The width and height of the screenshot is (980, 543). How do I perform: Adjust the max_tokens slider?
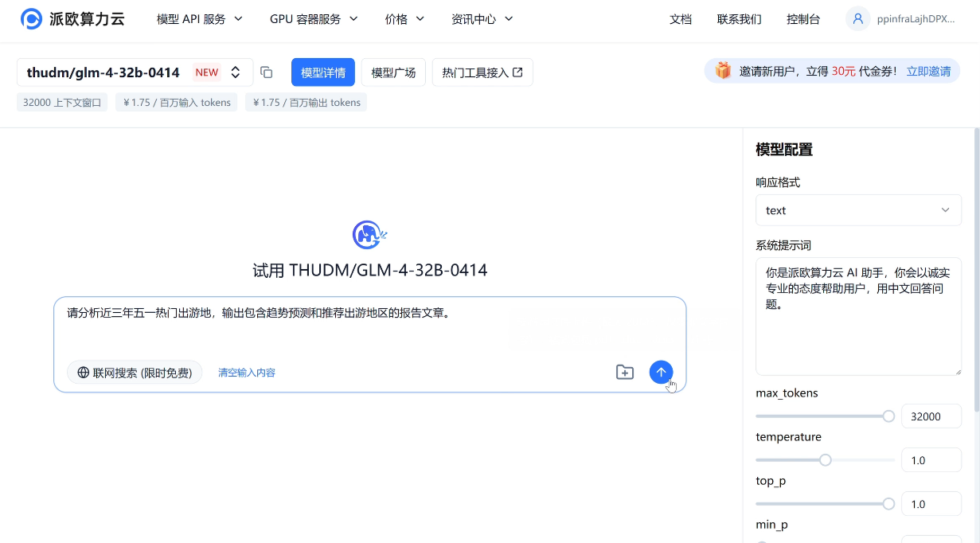click(x=825, y=416)
